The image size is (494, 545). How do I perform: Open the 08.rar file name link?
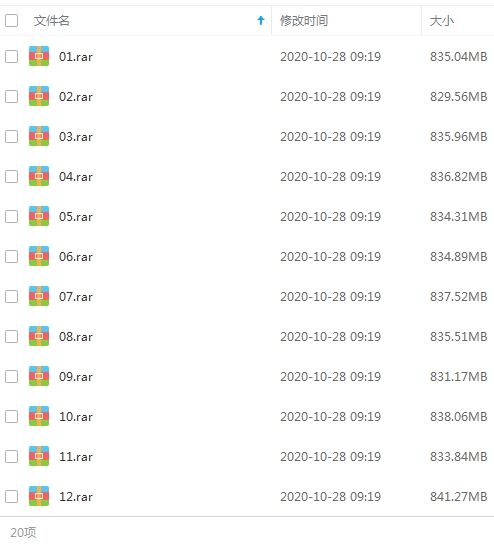click(x=76, y=336)
